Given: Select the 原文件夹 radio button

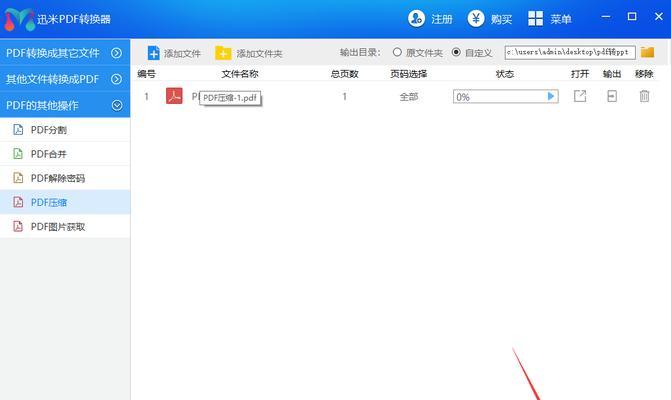Looking at the screenshot, I should (397, 52).
